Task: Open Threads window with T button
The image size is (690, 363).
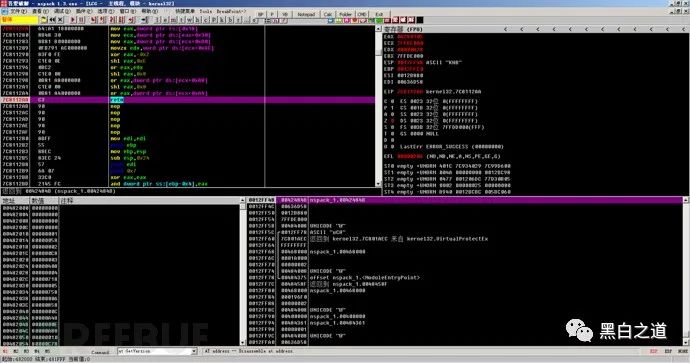Action: point(181,20)
